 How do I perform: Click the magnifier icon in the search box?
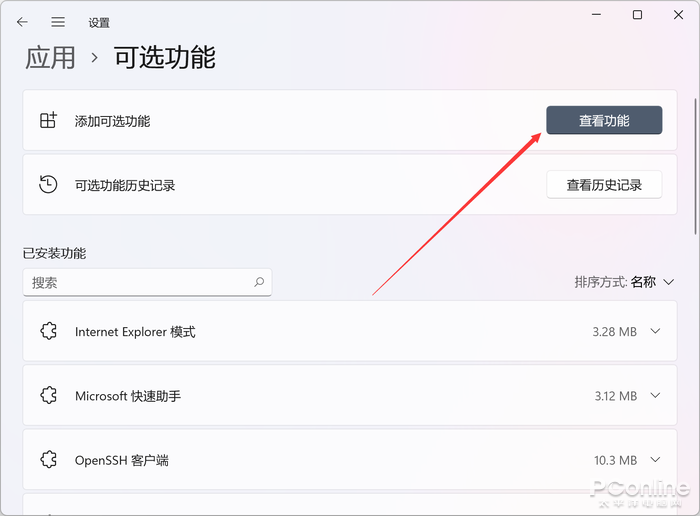(259, 283)
